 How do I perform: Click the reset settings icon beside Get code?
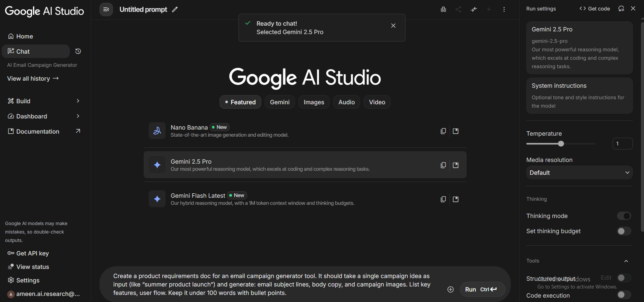[621, 8]
